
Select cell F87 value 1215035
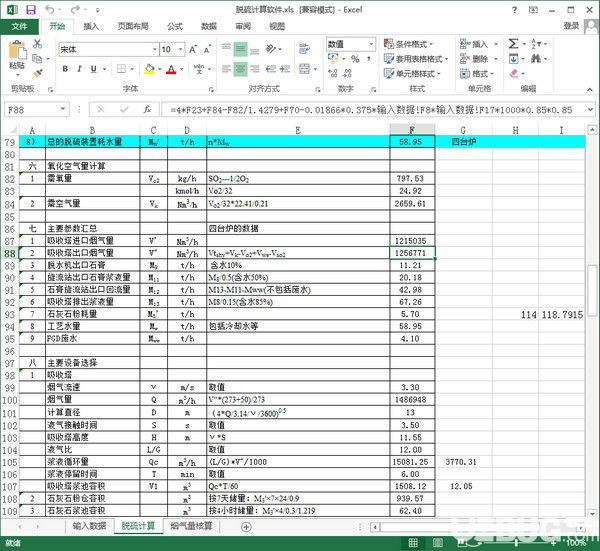412,241
